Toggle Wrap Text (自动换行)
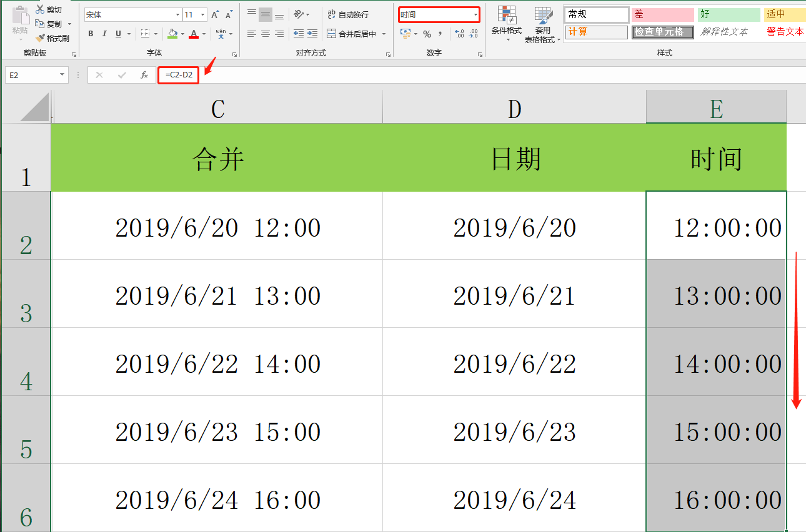The image size is (806, 532). coord(349,14)
